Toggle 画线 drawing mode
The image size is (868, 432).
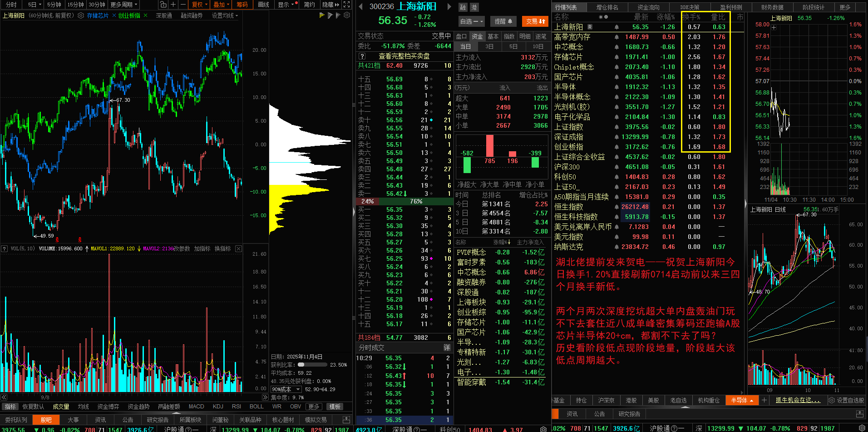[x=263, y=5]
